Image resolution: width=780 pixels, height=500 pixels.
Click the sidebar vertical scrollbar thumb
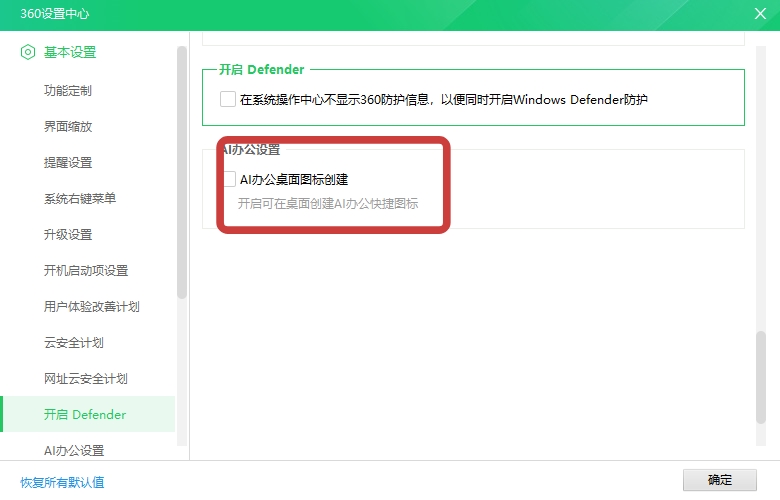tap(182, 172)
